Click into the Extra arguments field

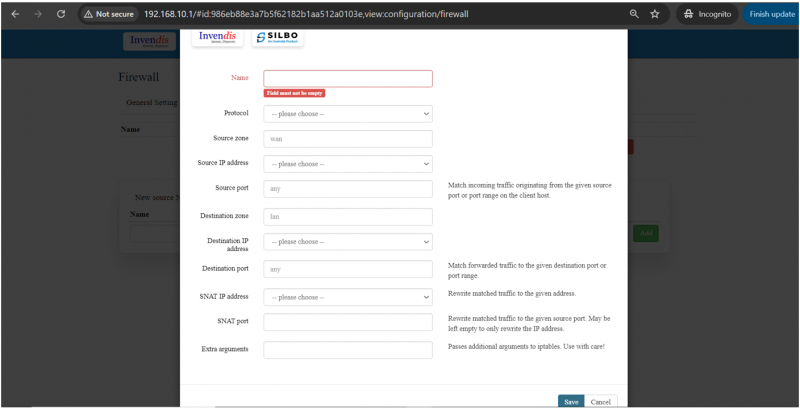pyautogui.click(x=347, y=349)
